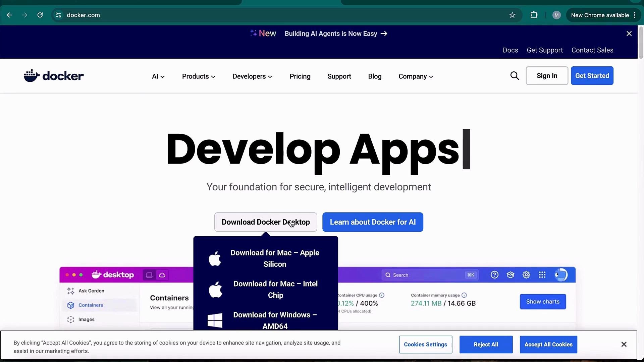Click the user avatar in Docker Desktop
Screen dimensions: 644x362
pyautogui.click(x=561, y=275)
